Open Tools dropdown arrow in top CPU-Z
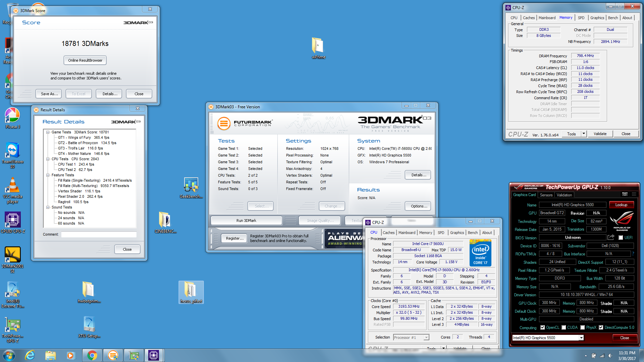 coord(584,134)
